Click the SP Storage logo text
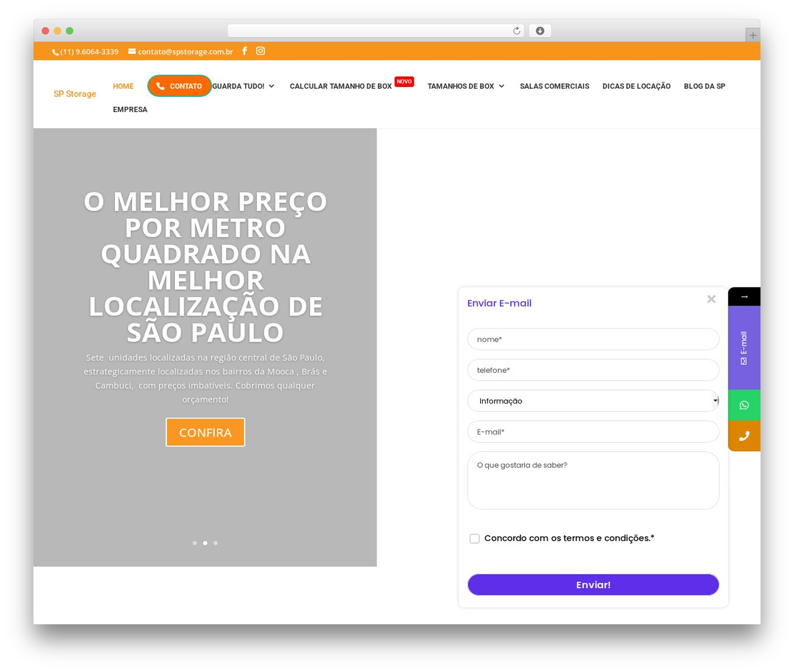Image resolution: width=794 pixels, height=672 pixels. point(74,94)
